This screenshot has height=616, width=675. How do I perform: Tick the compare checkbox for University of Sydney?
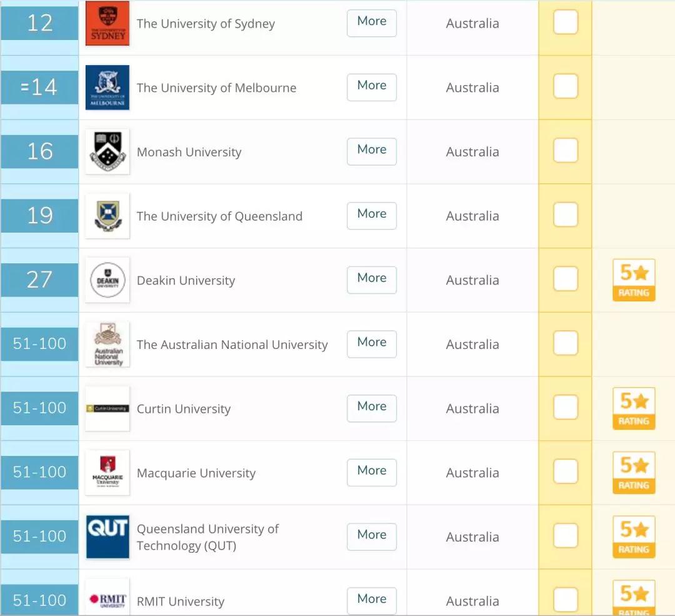click(566, 23)
